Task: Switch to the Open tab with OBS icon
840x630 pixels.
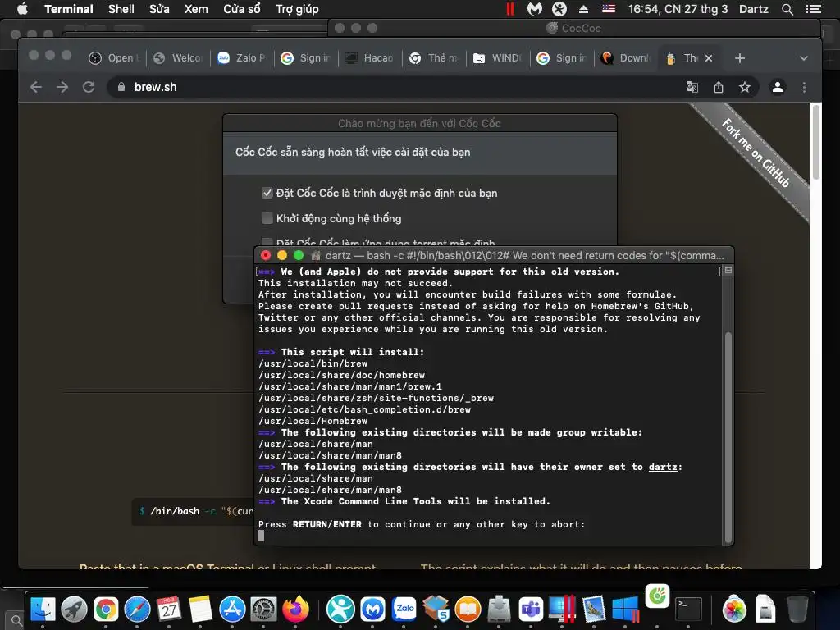Action: pos(114,58)
